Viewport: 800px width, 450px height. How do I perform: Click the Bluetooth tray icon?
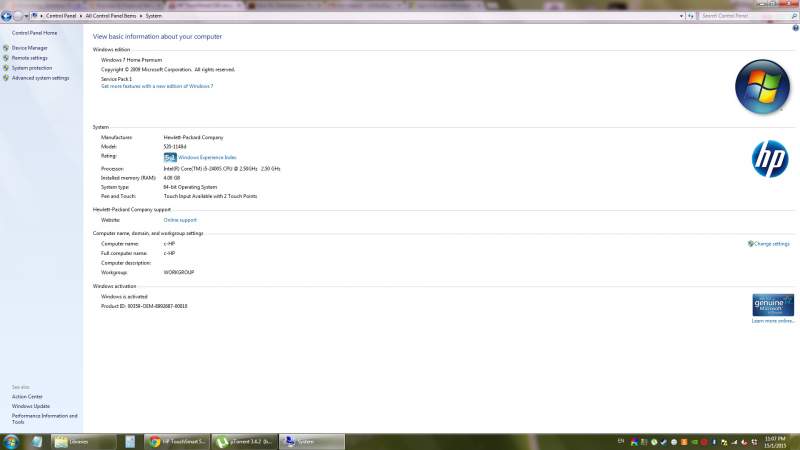[x=714, y=442]
